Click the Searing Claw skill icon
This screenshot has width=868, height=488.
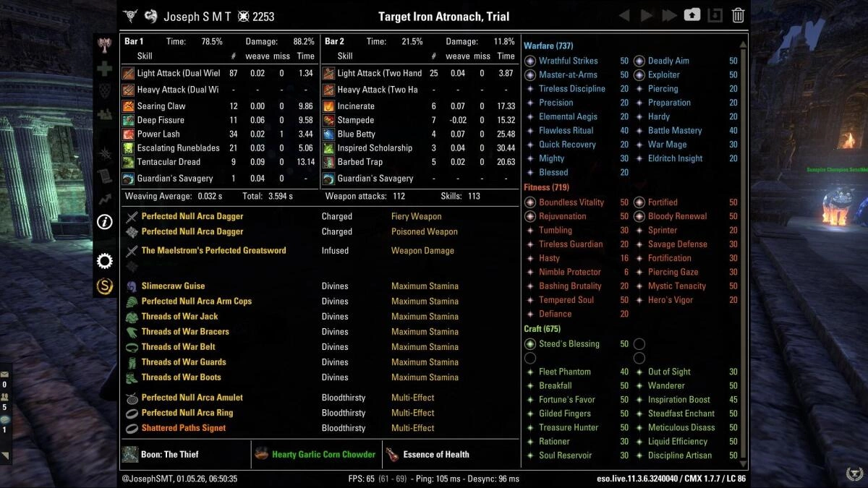pos(128,106)
